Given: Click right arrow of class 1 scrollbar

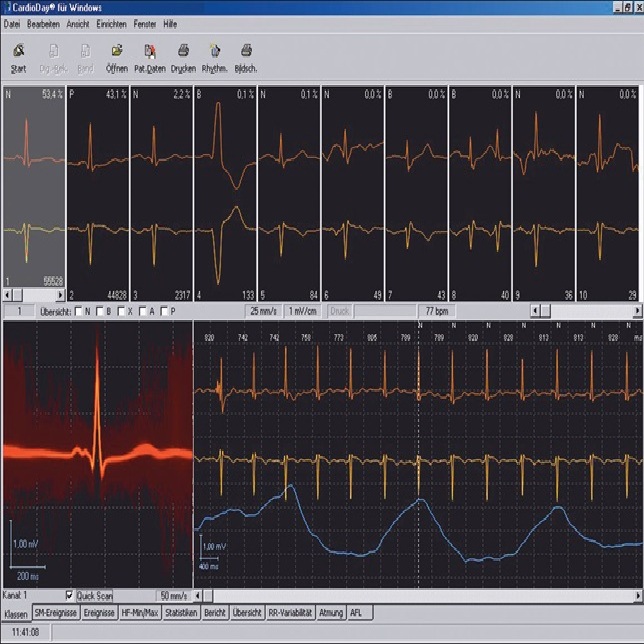Looking at the screenshot, I should (x=61, y=295).
